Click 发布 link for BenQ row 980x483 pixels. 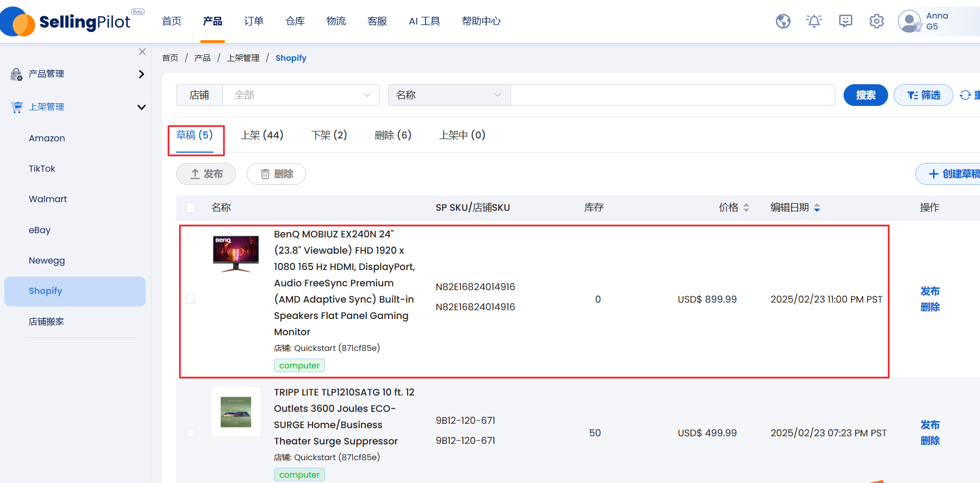(x=930, y=291)
